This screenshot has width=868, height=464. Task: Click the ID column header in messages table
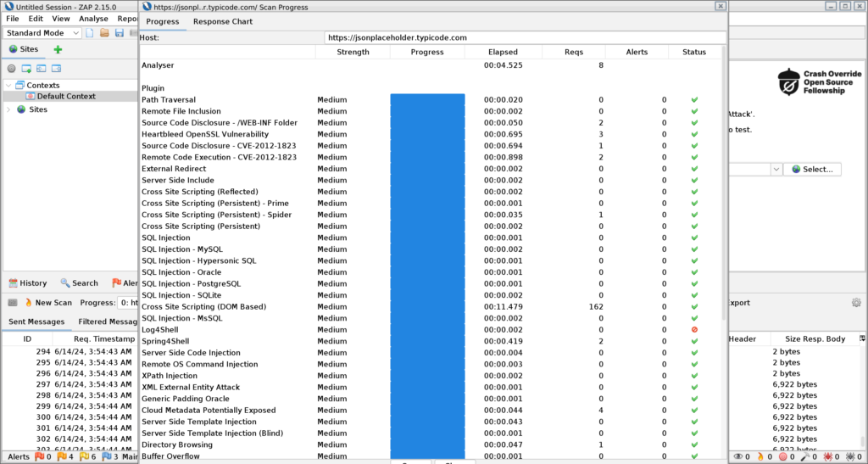pyautogui.click(x=27, y=338)
